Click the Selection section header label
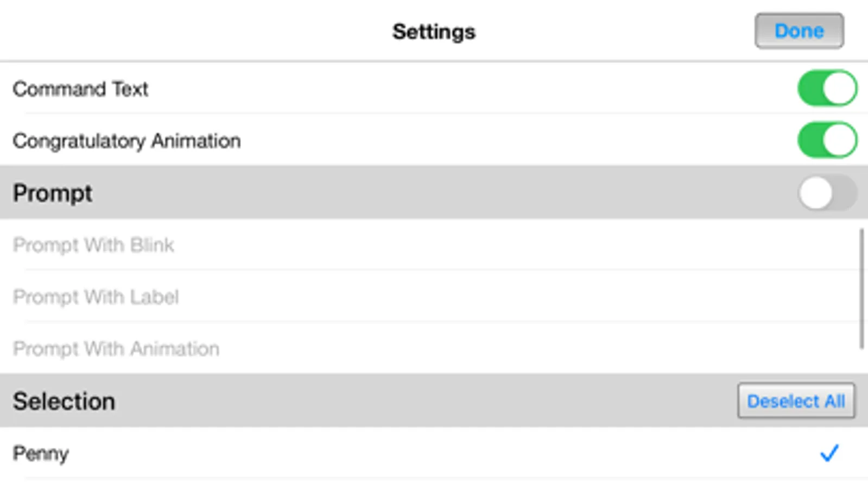The width and height of the screenshot is (868, 489). click(x=64, y=402)
